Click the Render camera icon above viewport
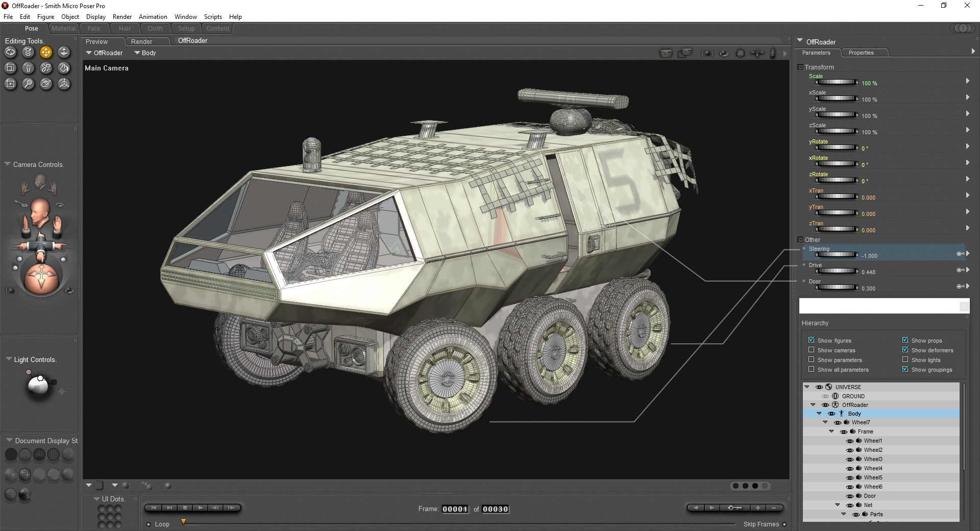Image resolution: width=980 pixels, height=531 pixels. pyautogui.click(x=666, y=53)
